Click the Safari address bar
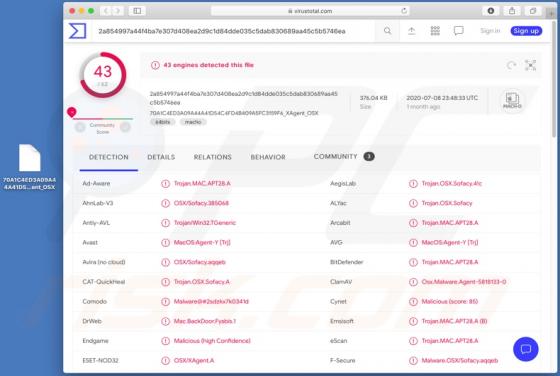Viewport: 560px width, 376px height. point(310,11)
